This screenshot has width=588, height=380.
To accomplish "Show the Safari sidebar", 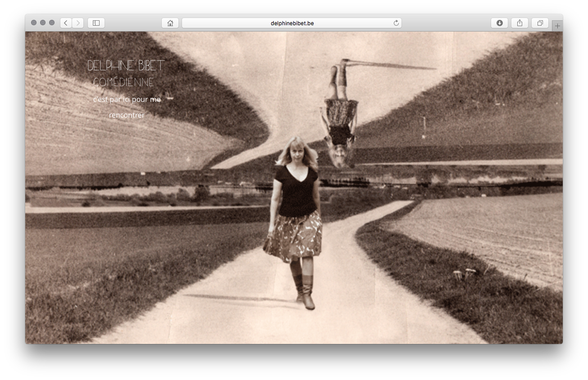I will [x=96, y=23].
